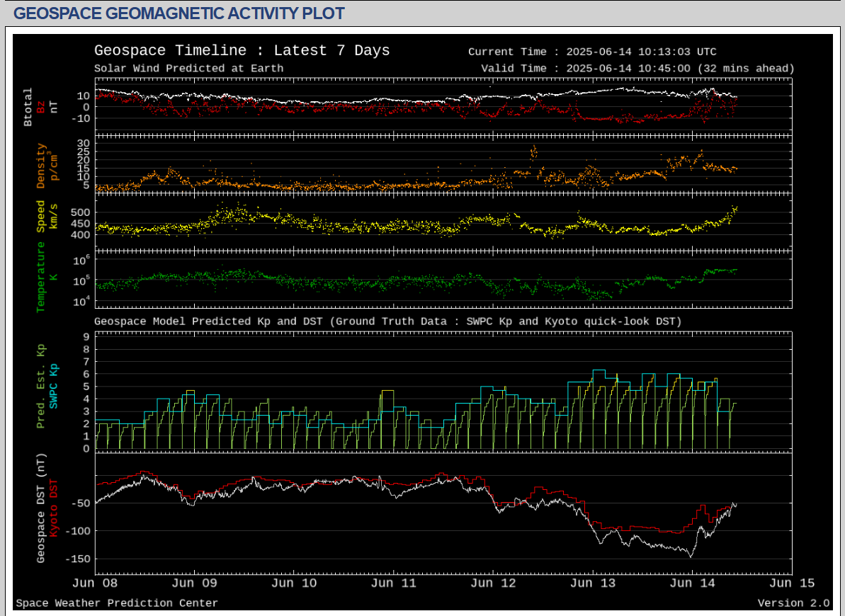Click the Jun 08 date marker
Viewport: 845px width, 616px height.
click(96, 583)
